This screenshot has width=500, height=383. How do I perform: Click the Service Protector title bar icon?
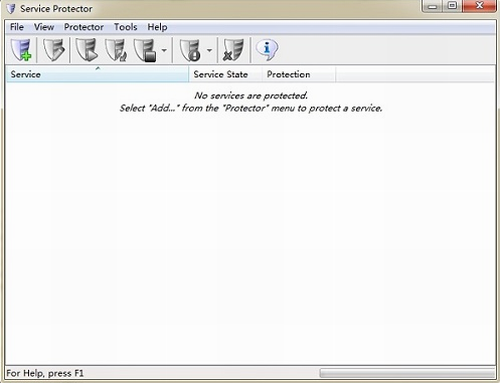click(11, 9)
